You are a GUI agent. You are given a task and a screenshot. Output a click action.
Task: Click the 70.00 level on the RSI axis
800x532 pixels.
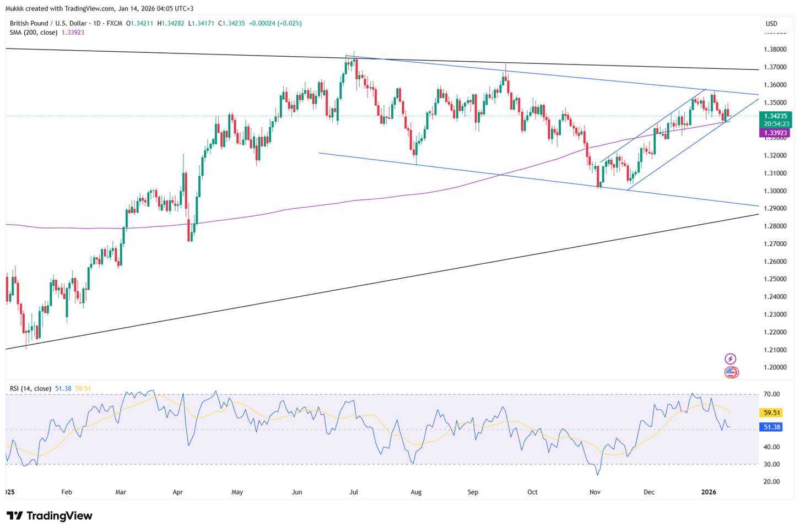(772, 394)
